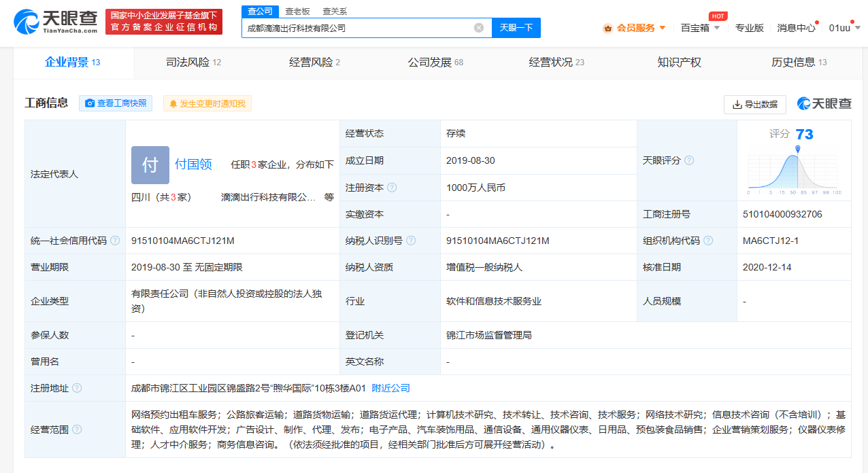
Task: Select the 工商信息 section heading
Action: tap(46, 103)
